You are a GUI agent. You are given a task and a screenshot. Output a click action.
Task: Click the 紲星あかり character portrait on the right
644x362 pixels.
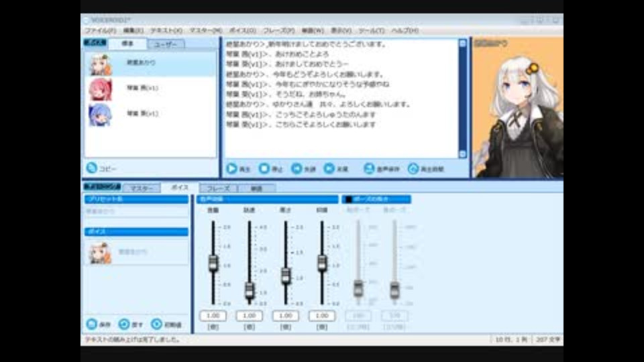pyautogui.click(x=517, y=107)
